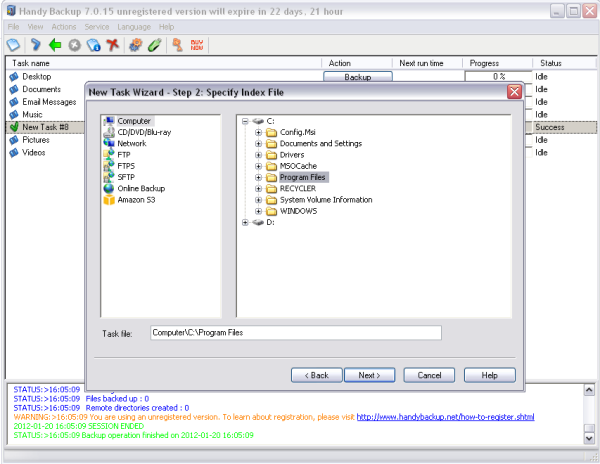Screen dimensions: 600x464
Task: Click the green left arrow toolbar icon
Action: [x=55, y=45]
